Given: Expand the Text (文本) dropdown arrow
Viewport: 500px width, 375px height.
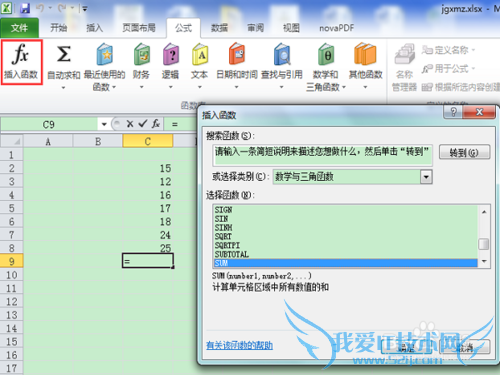Looking at the screenshot, I should pos(200,87).
